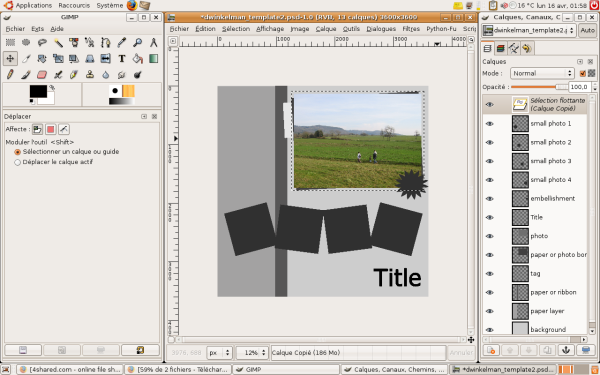Hide the 'small photo 3' layer

click(x=489, y=161)
